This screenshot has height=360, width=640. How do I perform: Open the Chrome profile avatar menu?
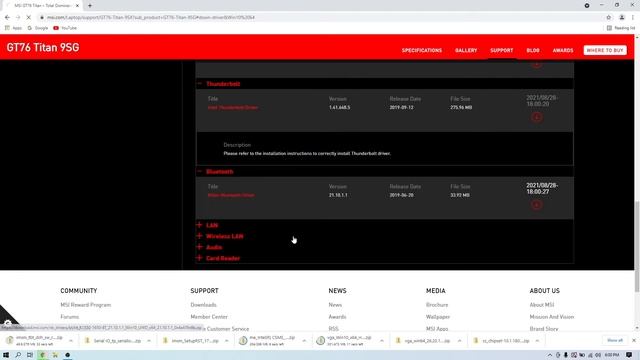622,17
